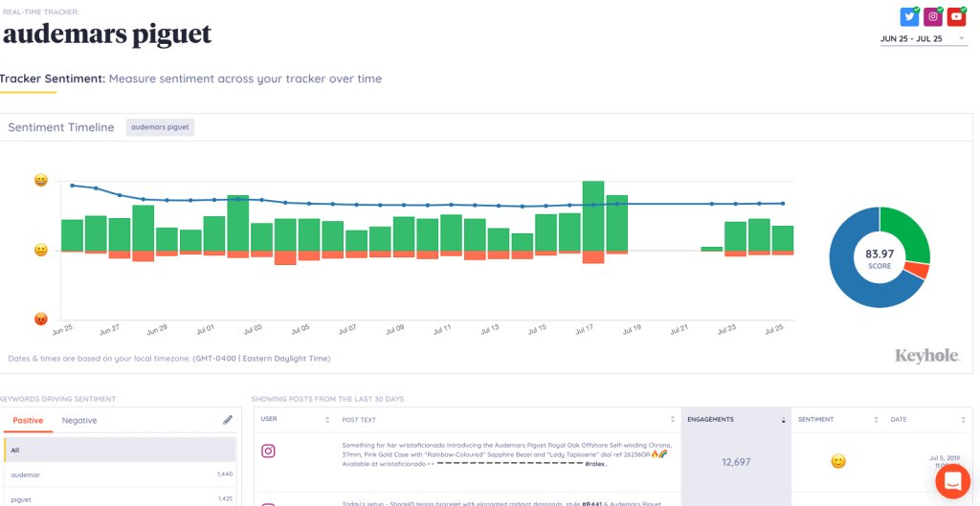Click the 1,440 count beside audemar
This screenshot has width=980, height=506.
click(x=225, y=474)
